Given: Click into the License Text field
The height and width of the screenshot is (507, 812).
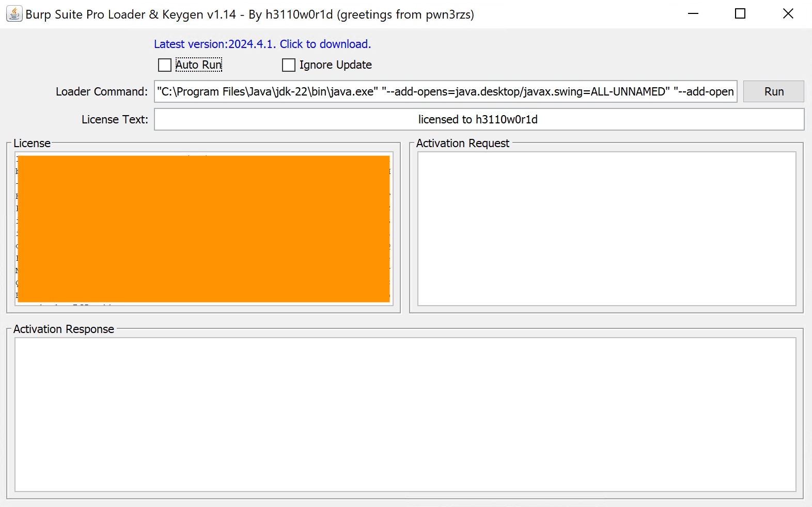Looking at the screenshot, I should 479,119.
